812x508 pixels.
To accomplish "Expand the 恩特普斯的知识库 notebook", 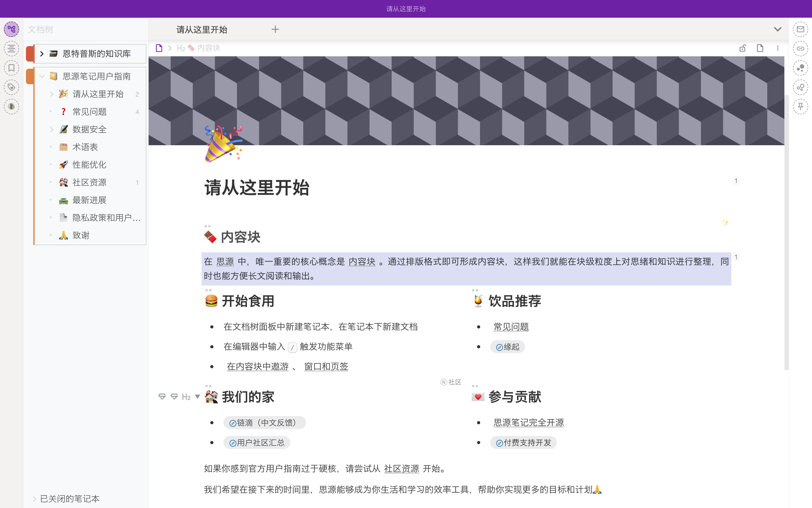I will coord(42,54).
